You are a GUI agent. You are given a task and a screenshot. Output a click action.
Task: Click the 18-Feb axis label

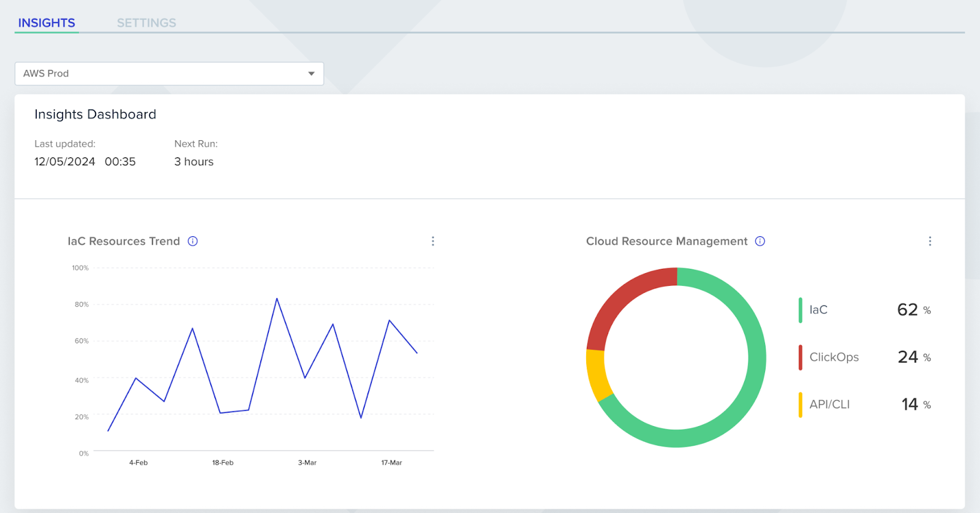click(223, 463)
